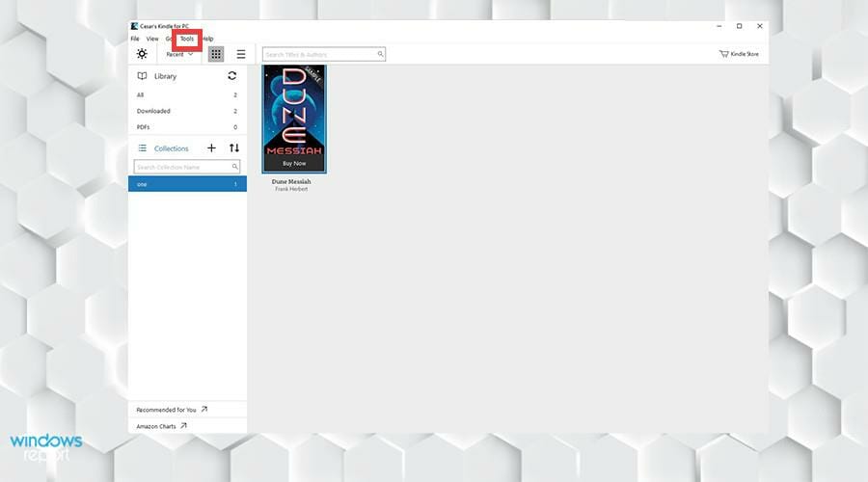Open the Help menu

click(x=208, y=39)
